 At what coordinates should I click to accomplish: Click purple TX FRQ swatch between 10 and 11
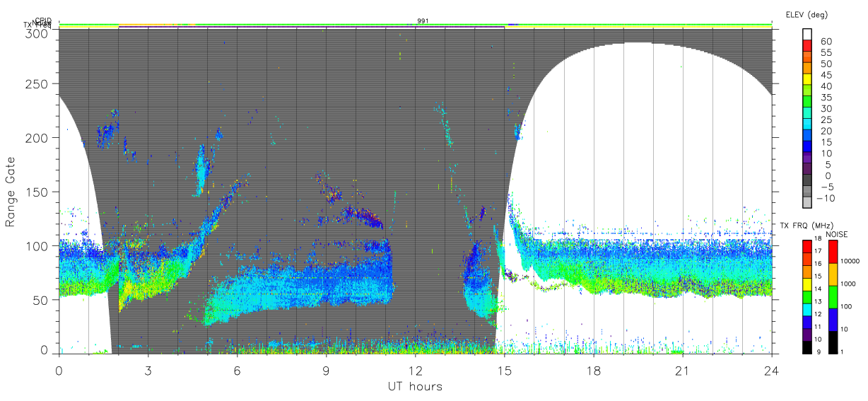pos(807,333)
